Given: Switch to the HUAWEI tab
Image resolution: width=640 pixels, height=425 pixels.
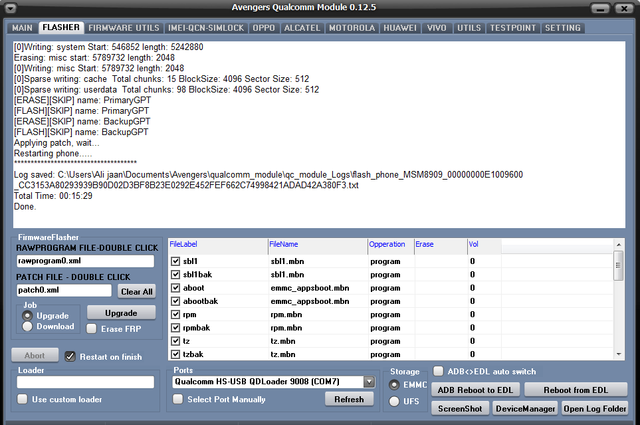Looking at the screenshot, I should (400, 28).
